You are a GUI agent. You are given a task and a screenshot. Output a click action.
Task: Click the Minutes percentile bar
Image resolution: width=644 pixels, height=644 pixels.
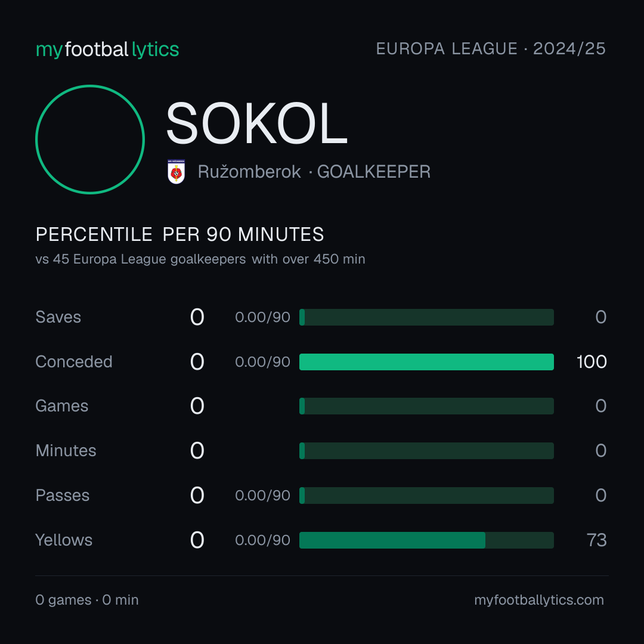(426, 451)
